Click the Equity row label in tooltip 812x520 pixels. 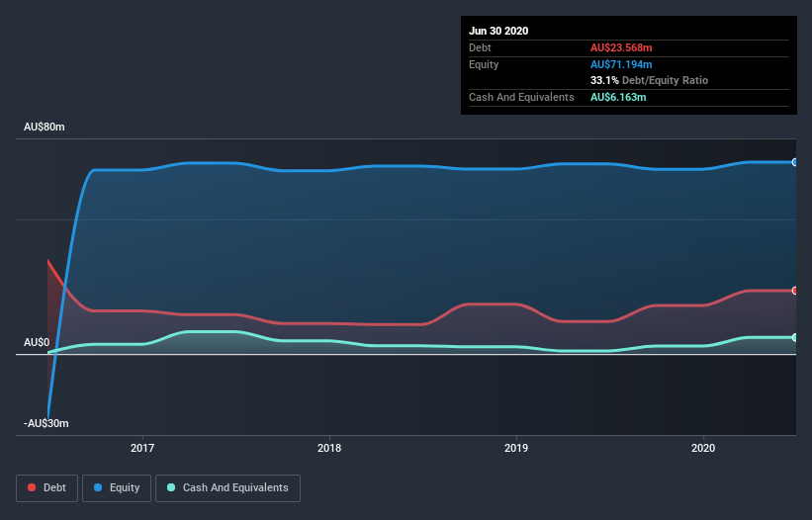484,64
